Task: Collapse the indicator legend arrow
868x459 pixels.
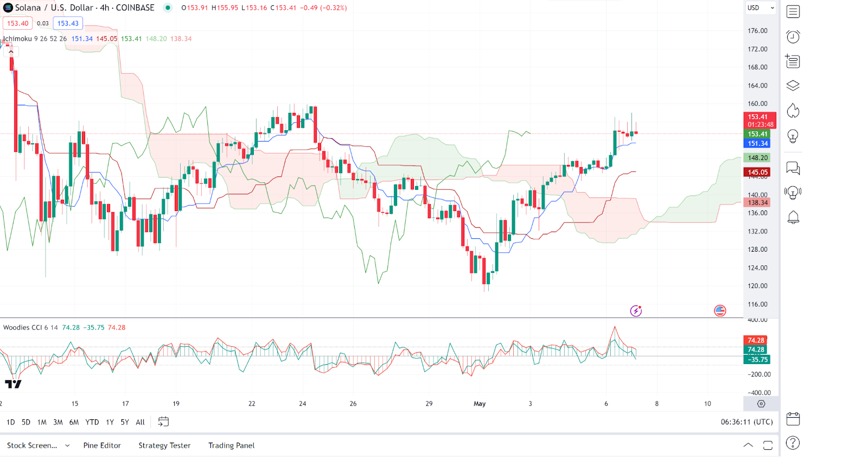Action: (11, 52)
